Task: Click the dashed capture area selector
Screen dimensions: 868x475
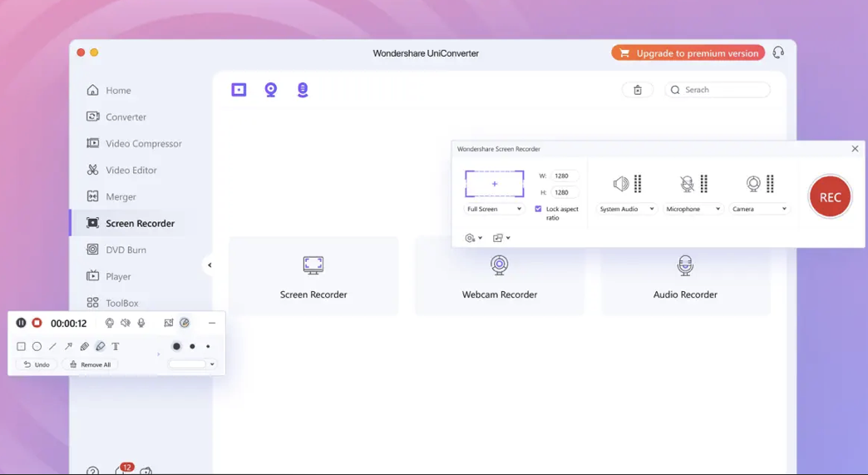Action: coord(495,184)
